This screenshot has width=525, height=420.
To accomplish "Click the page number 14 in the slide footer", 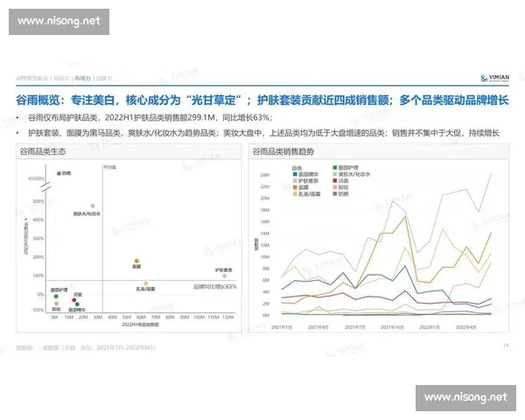I will point(506,346).
